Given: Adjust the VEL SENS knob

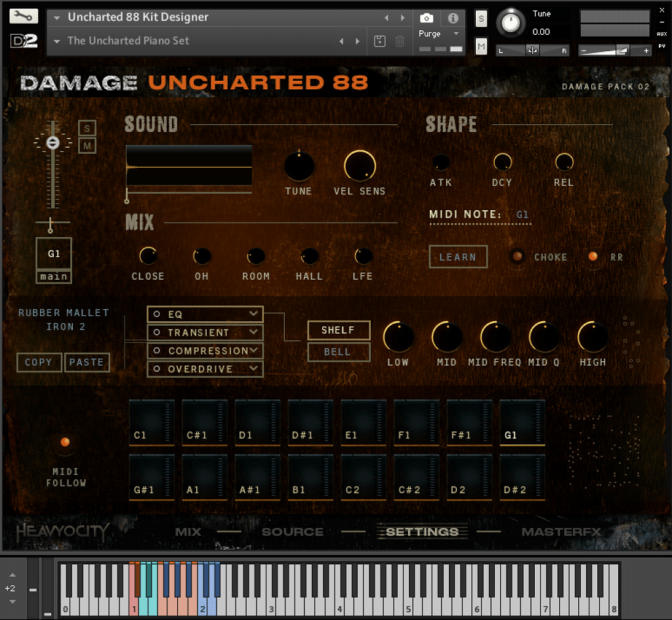Looking at the screenshot, I should click(x=360, y=166).
